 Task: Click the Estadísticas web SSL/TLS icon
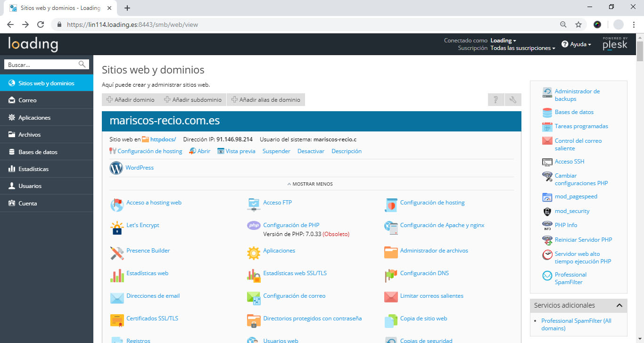point(254,276)
